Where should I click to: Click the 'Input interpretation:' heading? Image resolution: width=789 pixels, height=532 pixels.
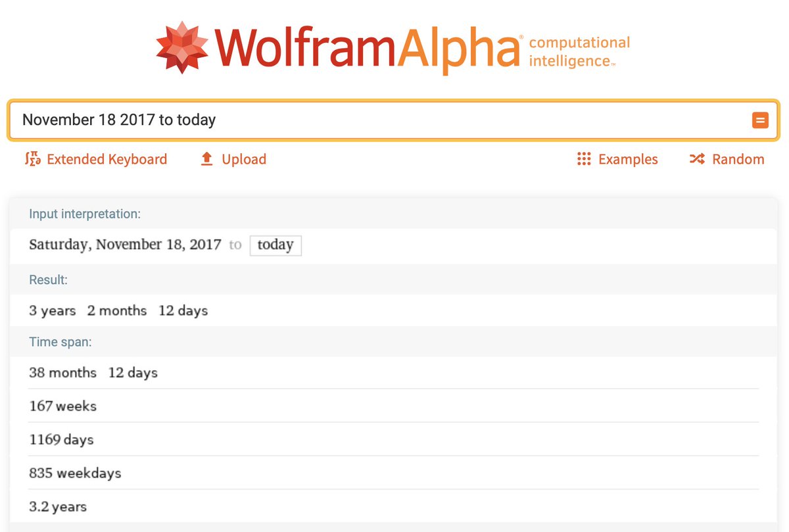tap(85, 214)
